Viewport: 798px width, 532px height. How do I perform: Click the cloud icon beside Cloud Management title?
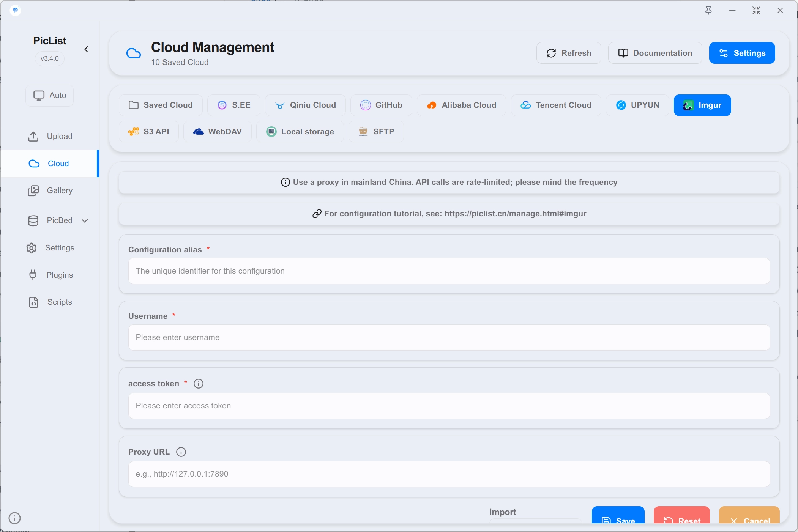[x=134, y=53]
